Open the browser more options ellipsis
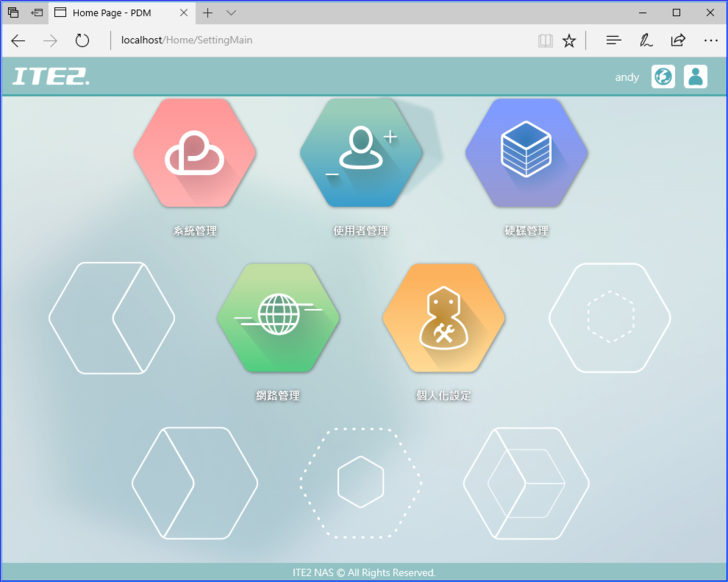This screenshot has height=582, width=728. [710, 41]
